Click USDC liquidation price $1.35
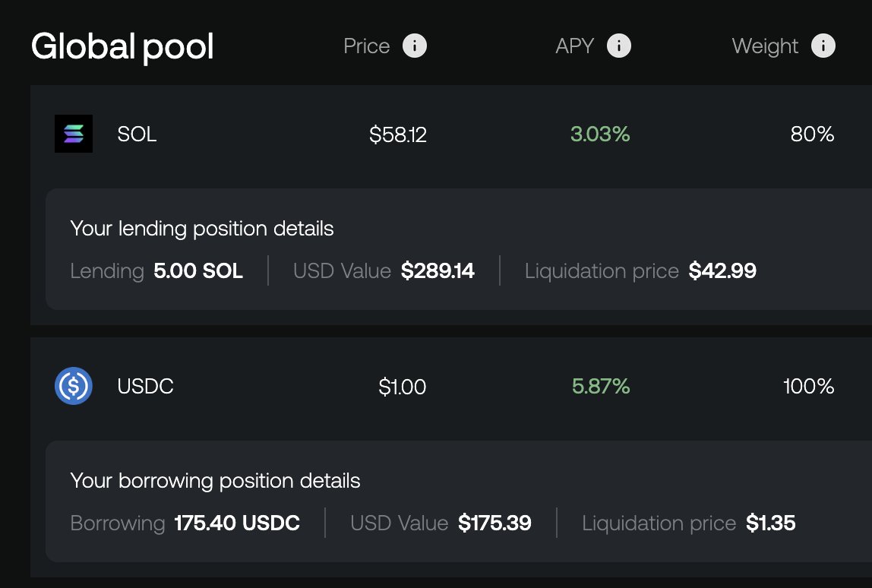The image size is (872, 588). [x=770, y=523]
